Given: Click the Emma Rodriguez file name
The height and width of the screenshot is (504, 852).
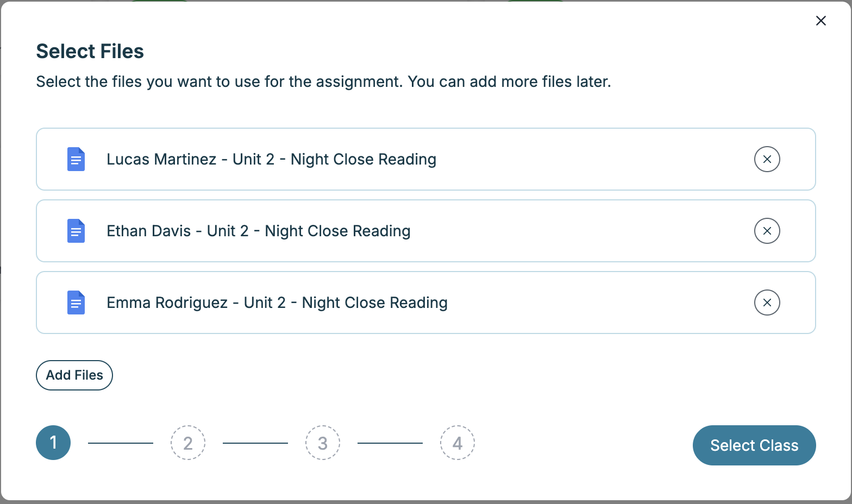Looking at the screenshot, I should [277, 303].
